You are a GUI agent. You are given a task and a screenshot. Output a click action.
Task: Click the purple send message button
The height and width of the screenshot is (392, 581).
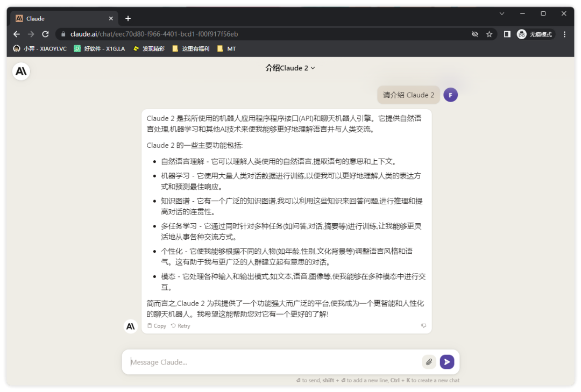click(447, 362)
